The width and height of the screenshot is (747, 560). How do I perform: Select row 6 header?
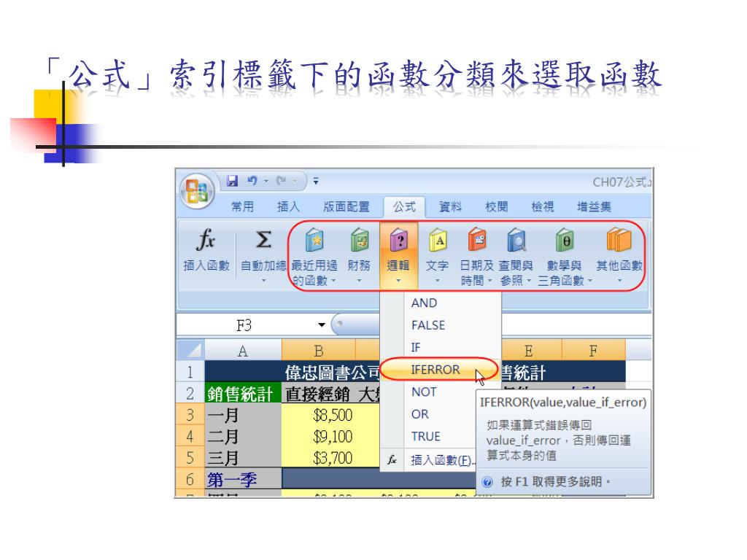[190, 479]
